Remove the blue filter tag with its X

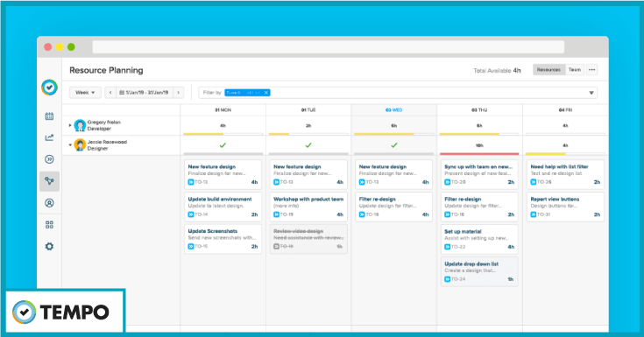(x=266, y=93)
